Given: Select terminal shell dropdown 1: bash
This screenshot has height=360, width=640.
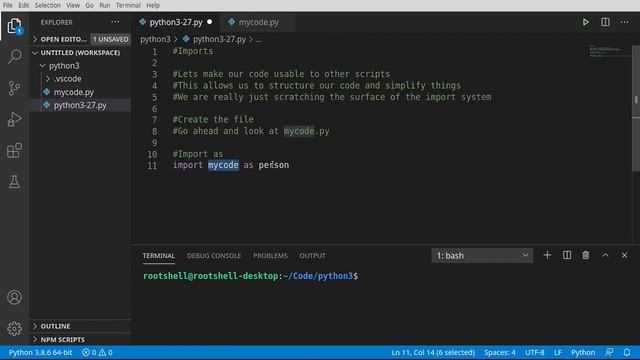Looking at the screenshot, I should (482, 256).
